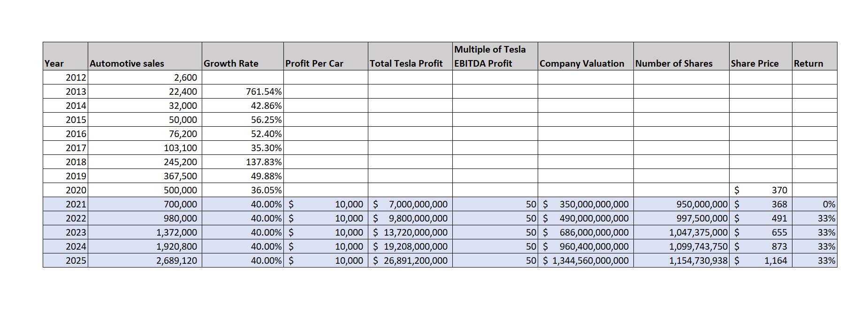Select sales value 700,000
This screenshot has width=868, height=314.
[145, 204]
